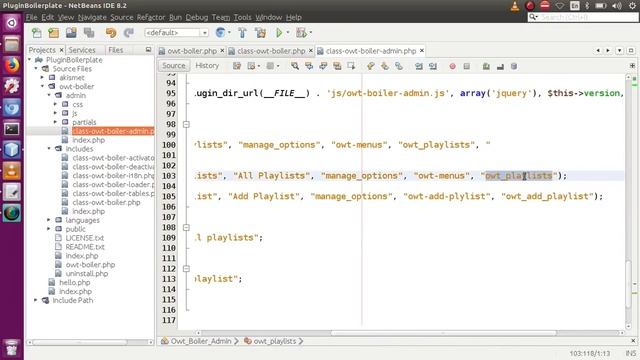Expand the akismet folder
Viewport: 640px width, 360px height.
pos(42,77)
